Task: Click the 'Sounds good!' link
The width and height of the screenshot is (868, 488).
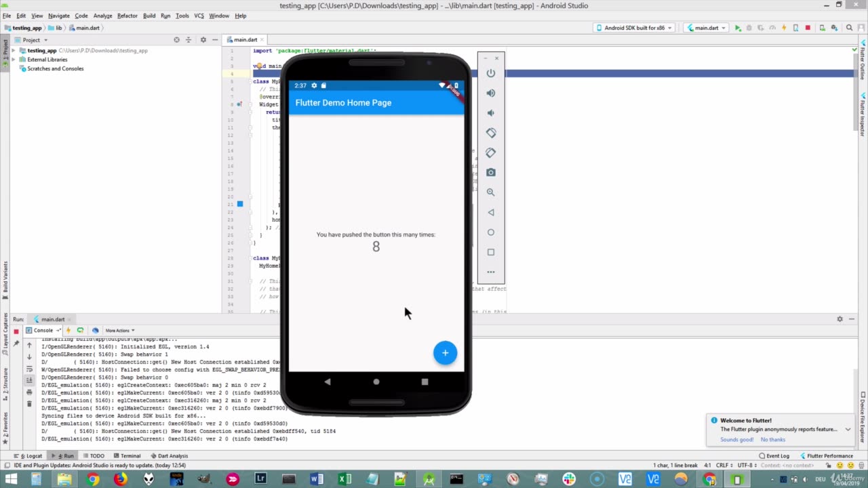Action: (736, 440)
